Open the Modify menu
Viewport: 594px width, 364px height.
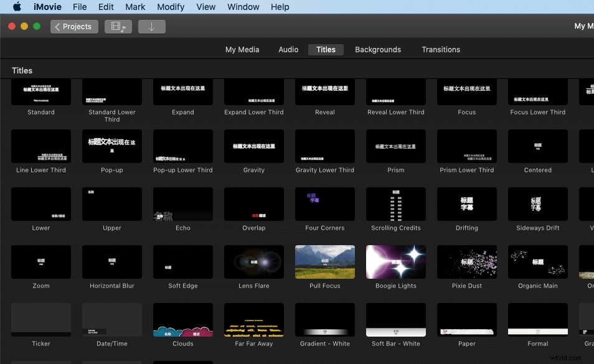pyautogui.click(x=171, y=7)
